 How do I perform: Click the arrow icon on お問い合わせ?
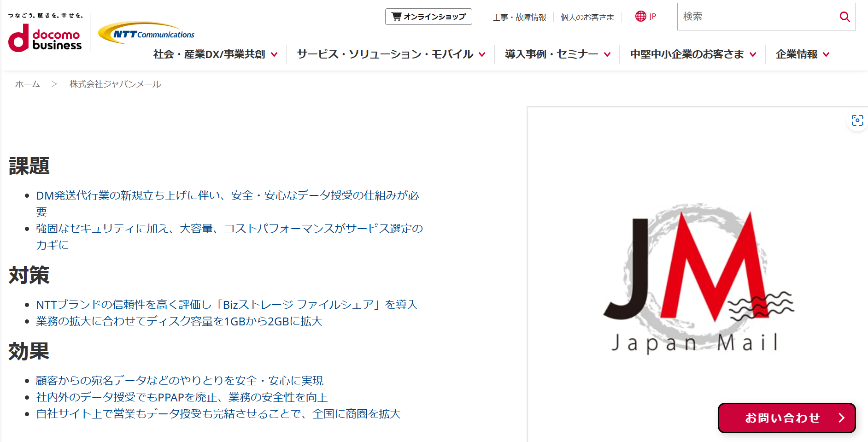(x=842, y=418)
